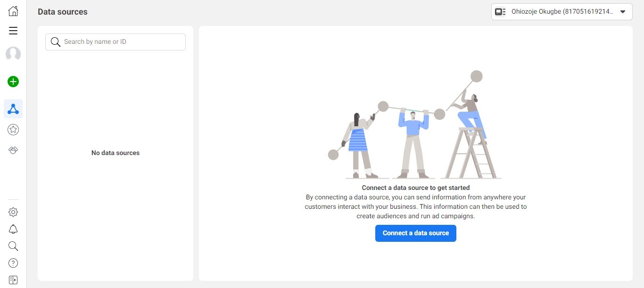Open the hamburger all-tools menu
644x288 pixels.
[x=13, y=31]
